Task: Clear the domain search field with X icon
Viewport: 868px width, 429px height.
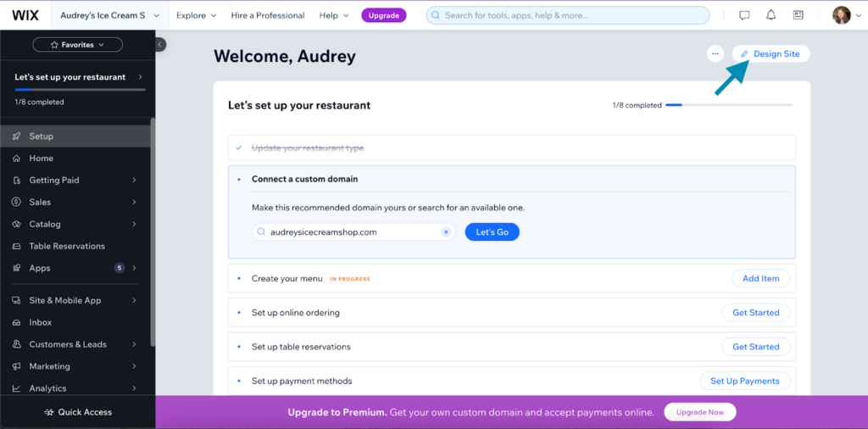Action: point(446,232)
